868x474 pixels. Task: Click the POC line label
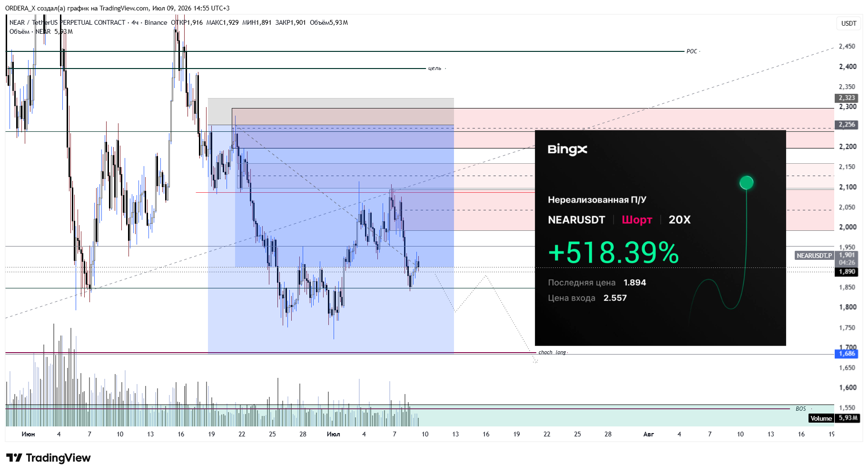click(x=691, y=51)
